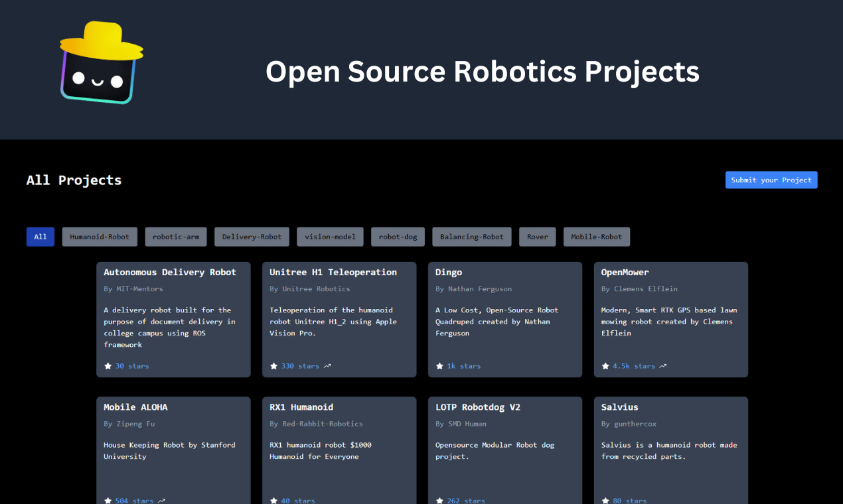Click the document delivery in college campus description
843x504 pixels.
[x=169, y=327]
